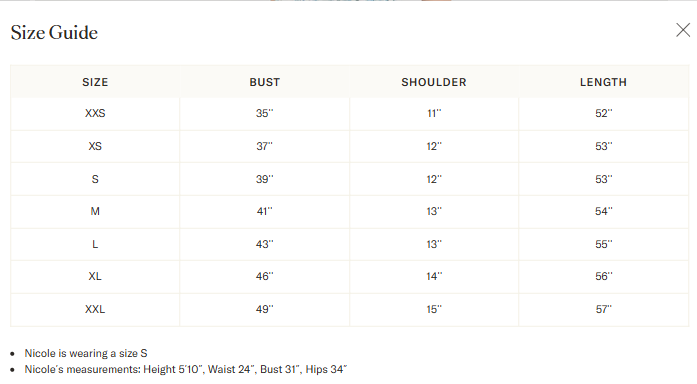
Task: Click the 57" length measurement cell
Action: tap(603, 309)
